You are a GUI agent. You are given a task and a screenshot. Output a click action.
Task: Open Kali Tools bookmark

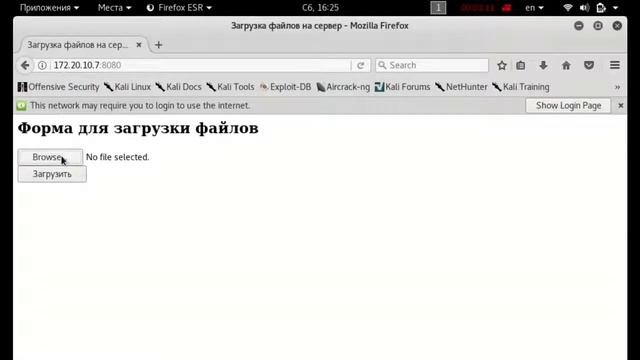pos(230,87)
